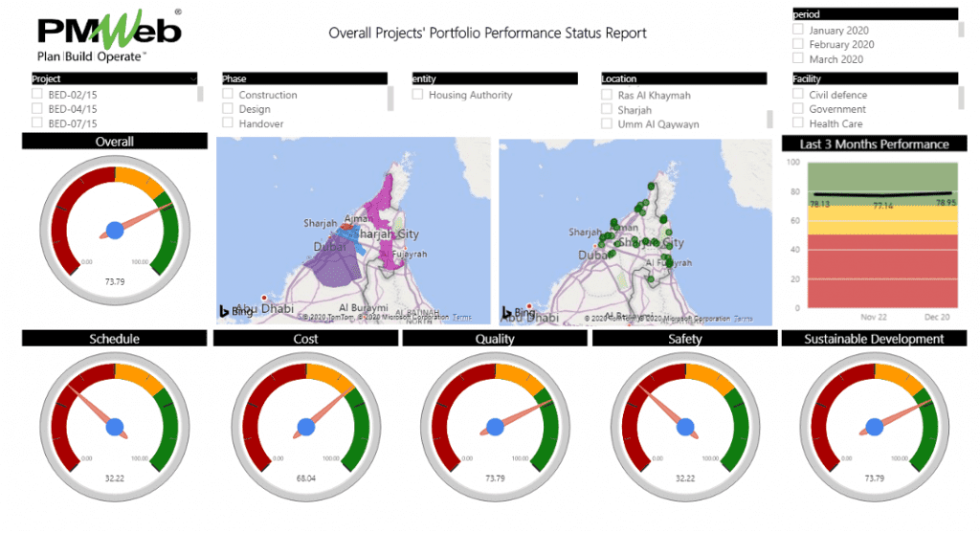Click the Quality gauge center hub
The width and height of the screenshot is (980, 533).
(x=496, y=428)
